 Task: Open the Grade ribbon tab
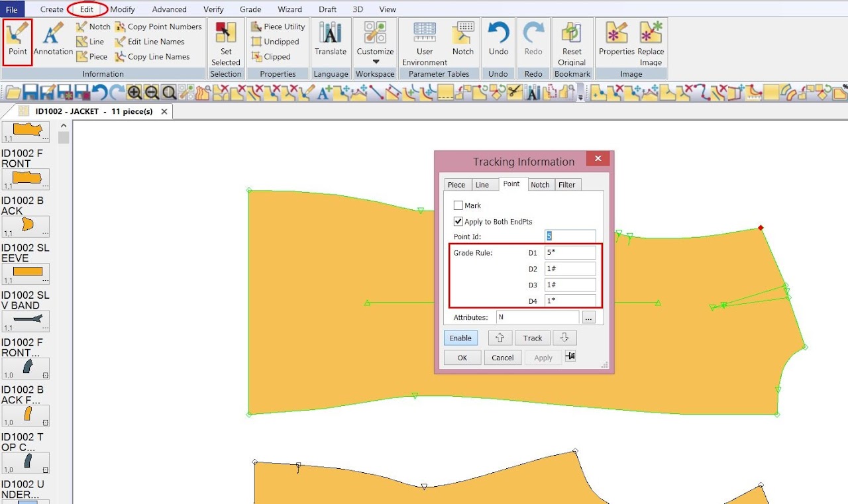click(250, 9)
